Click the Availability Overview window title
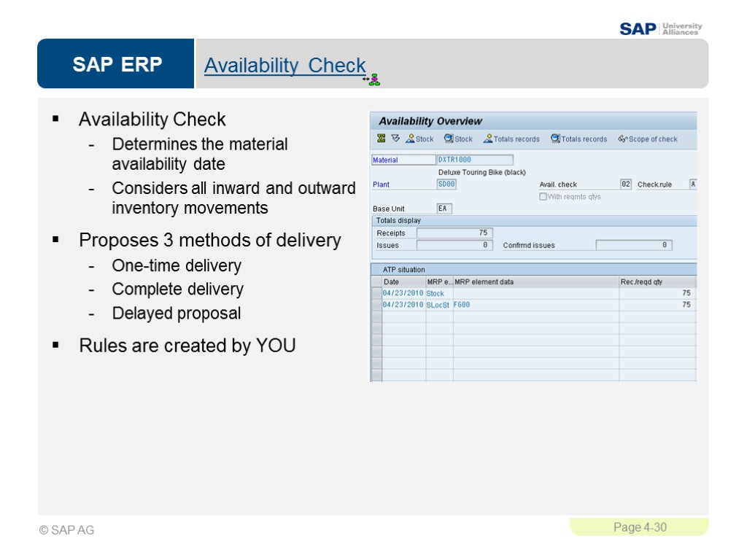The height and width of the screenshot is (560, 747). pos(430,121)
